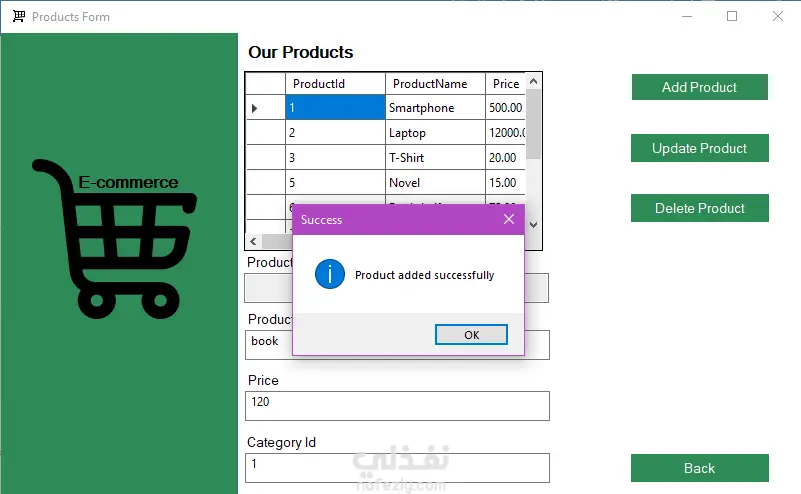Click the Update Product button
Viewport: 801px width, 494px height.
699,148
